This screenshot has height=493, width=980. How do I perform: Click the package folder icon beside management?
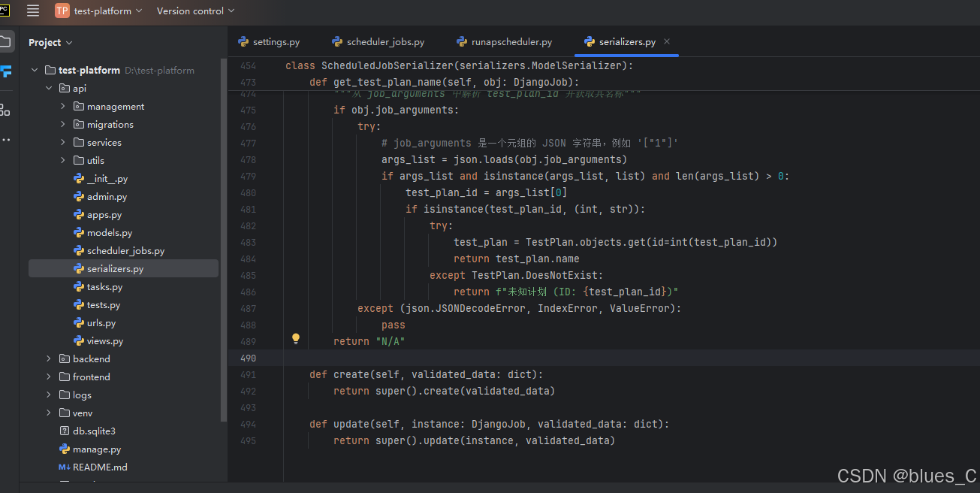point(79,106)
